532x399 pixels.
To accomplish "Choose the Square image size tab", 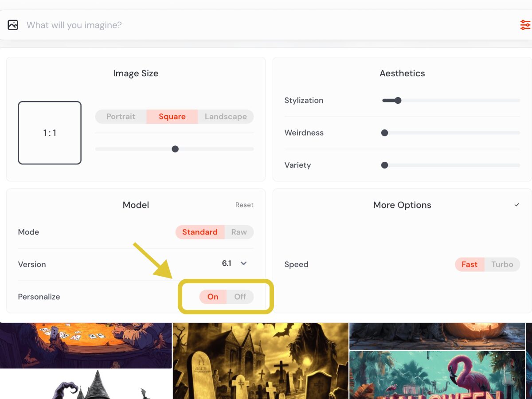I will tap(172, 117).
